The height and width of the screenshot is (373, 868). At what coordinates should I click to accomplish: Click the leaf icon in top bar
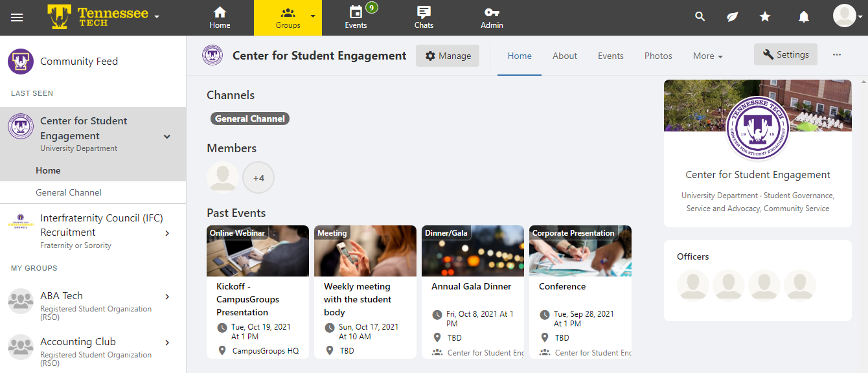coord(732,17)
